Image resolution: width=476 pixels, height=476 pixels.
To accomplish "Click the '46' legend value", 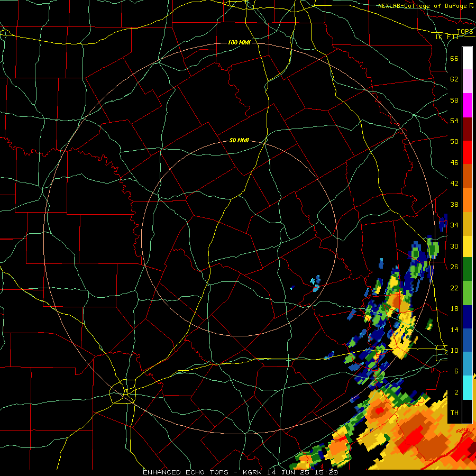I will (x=454, y=163).
